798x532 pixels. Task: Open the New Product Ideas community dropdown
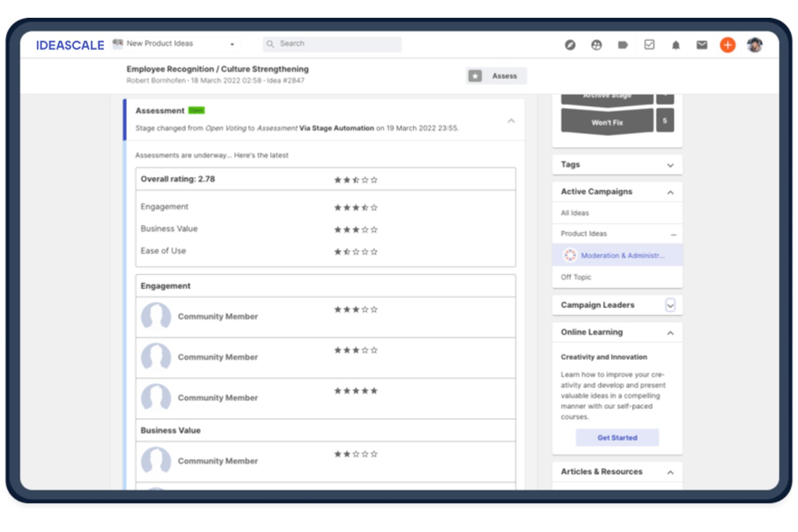coord(174,44)
